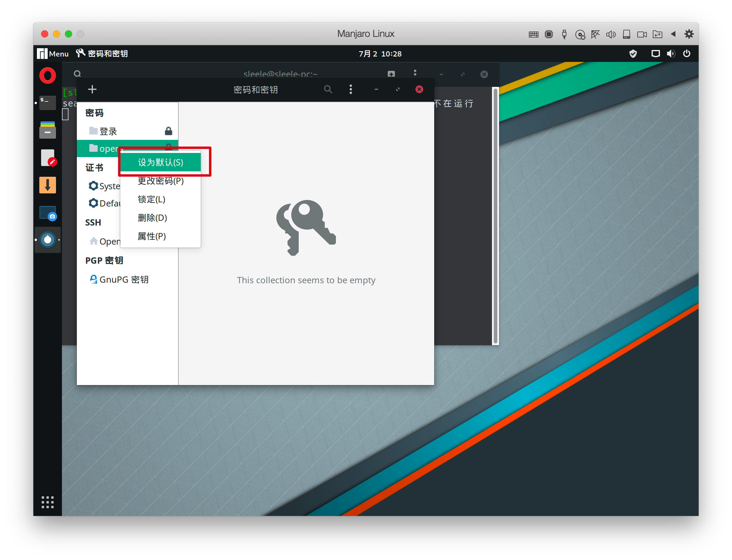Select 设为默认(S) from the context menu
The image size is (732, 560).
pyautogui.click(x=161, y=162)
